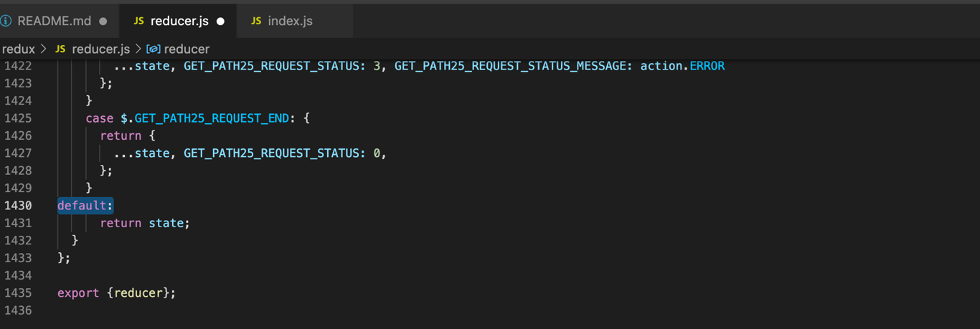The width and height of the screenshot is (980, 329).
Task: Click the info icon on README.md tab
Action: pyautogui.click(x=6, y=21)
